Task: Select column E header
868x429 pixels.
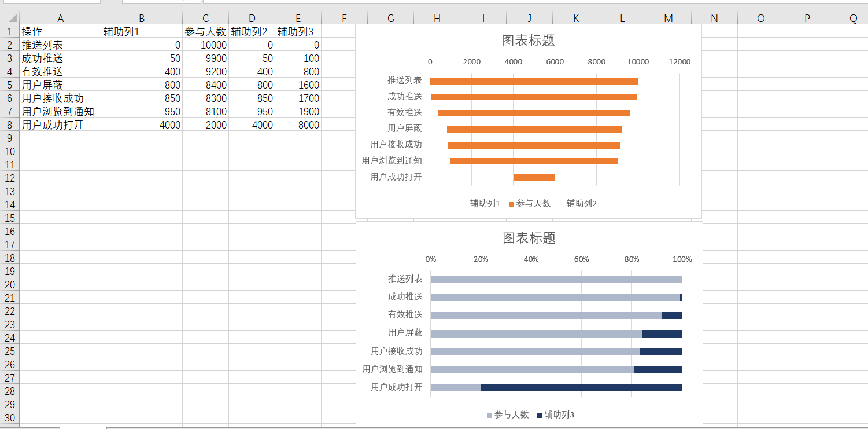Action: 298,18
